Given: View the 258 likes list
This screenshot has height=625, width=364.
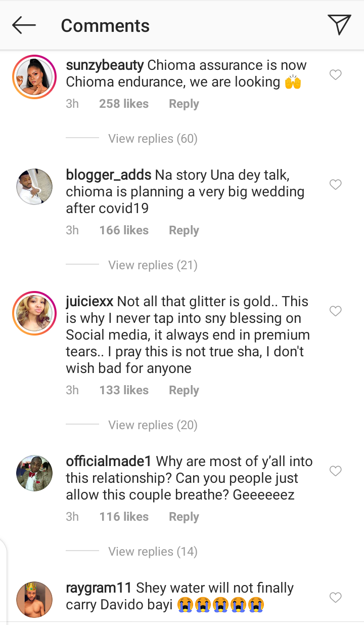Looking at the screenshot, I should (124, 104).
